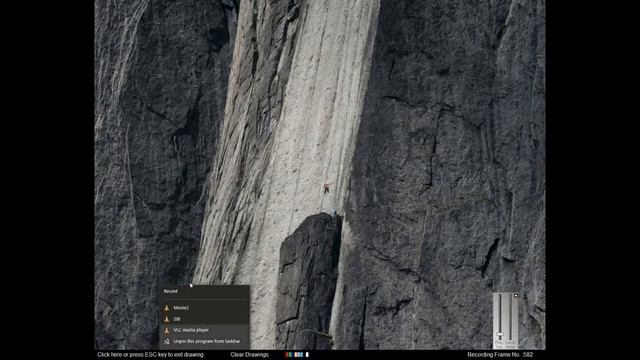Click the Recording Frame No. status text

click(x=500, y=355)
